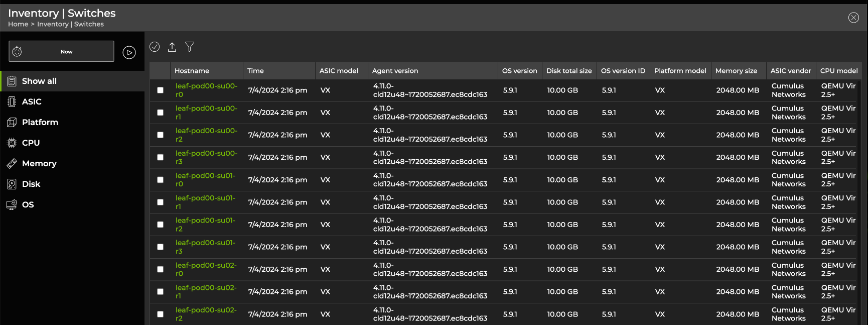
Task: Go to Disk inventory section
Action: 31,184
